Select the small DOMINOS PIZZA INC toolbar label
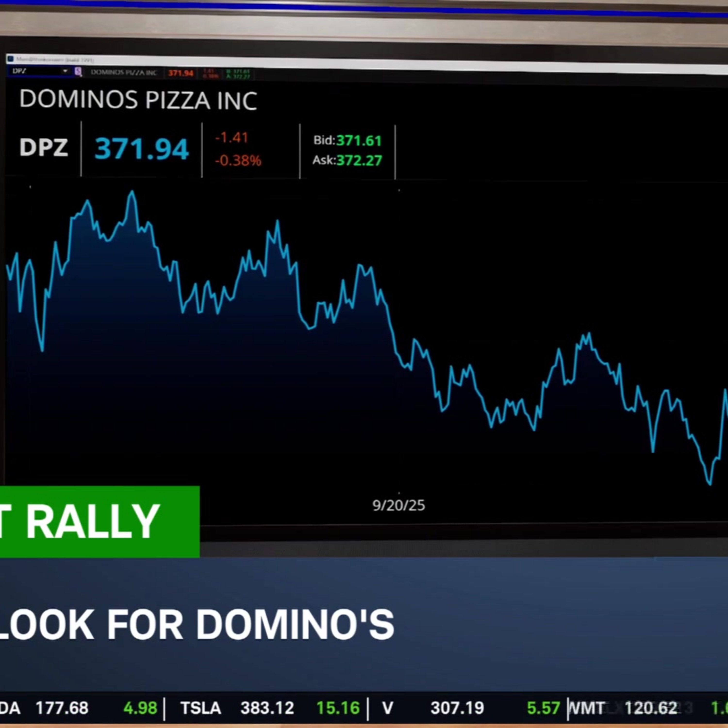The width and height of the screenshot is (728, 728). click(x=124, y=72)
